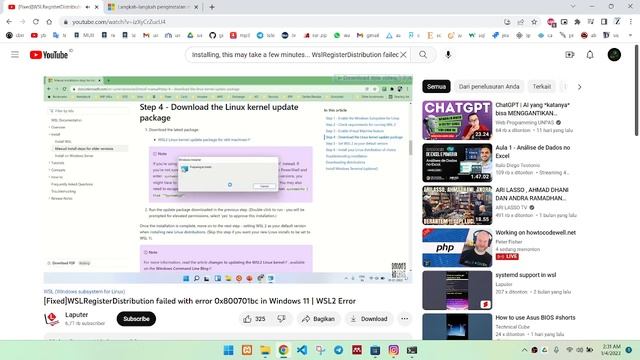Select the Semua filter chip

point(436,87)
